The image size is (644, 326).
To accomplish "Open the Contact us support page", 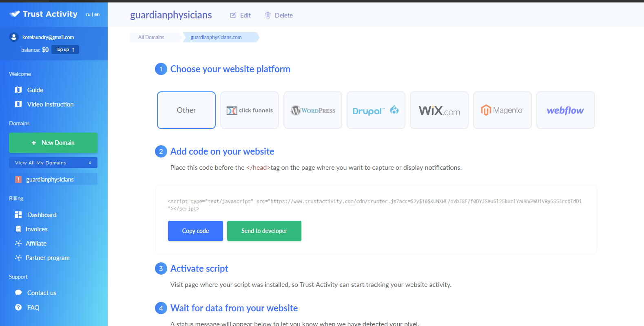I will click(x=42, y=293).
